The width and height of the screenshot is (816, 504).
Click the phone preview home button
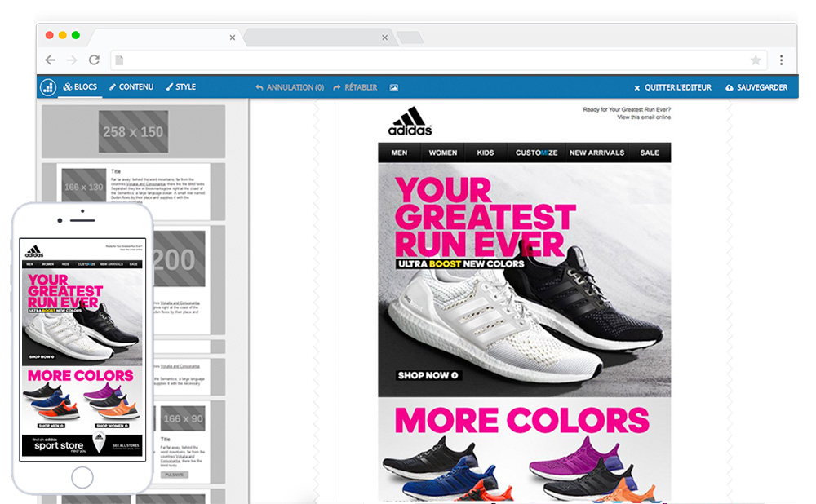tap(82, 477)
